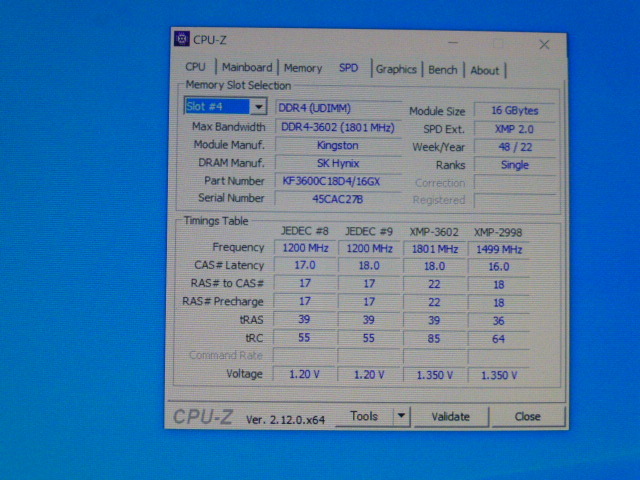
Task: Click XMP-2998 RAS# Precharge value 18
Action: click(499, 303)
